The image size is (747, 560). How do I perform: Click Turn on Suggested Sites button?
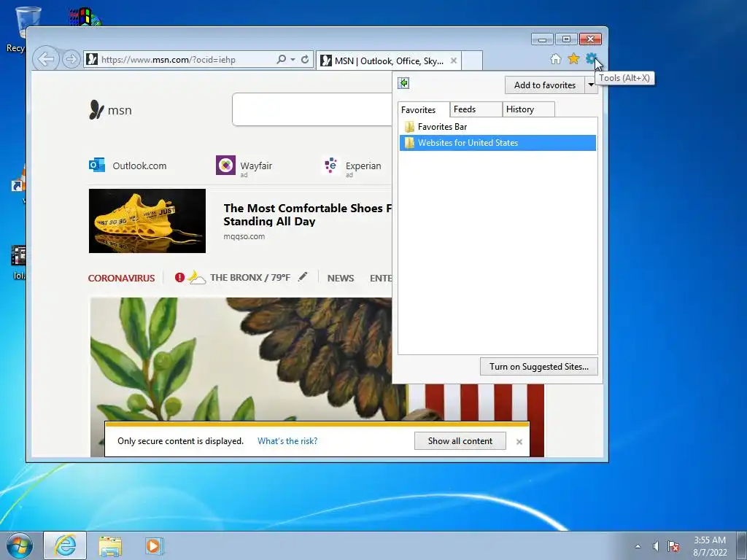click(x=539, y=367)
